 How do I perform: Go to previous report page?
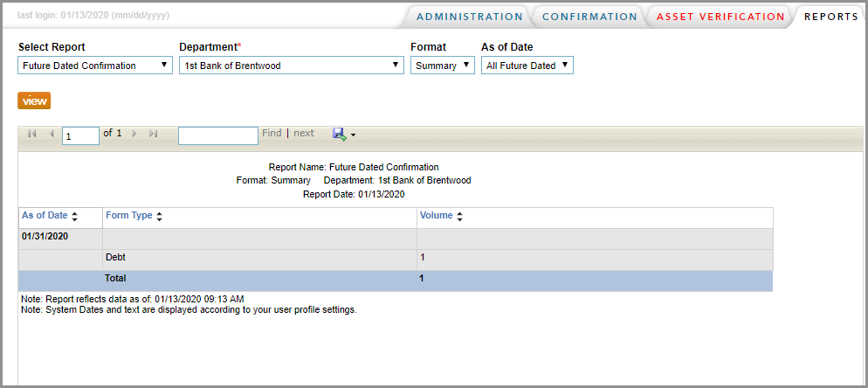[x=52, y=134]
